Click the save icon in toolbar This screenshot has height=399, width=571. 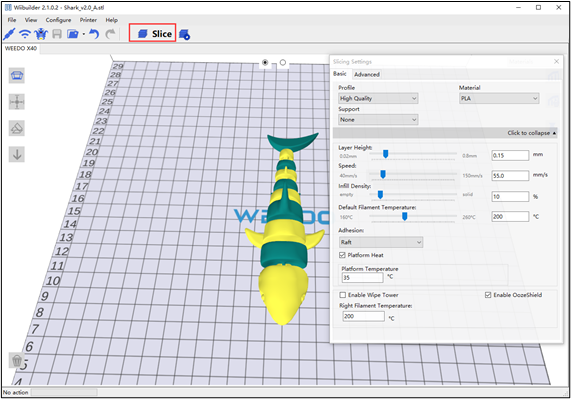pyautogui.click(x=57, y=34)
